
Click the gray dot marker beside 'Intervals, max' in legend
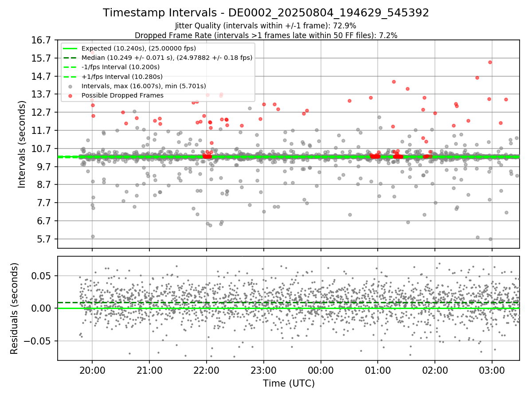tap(70, 86)
